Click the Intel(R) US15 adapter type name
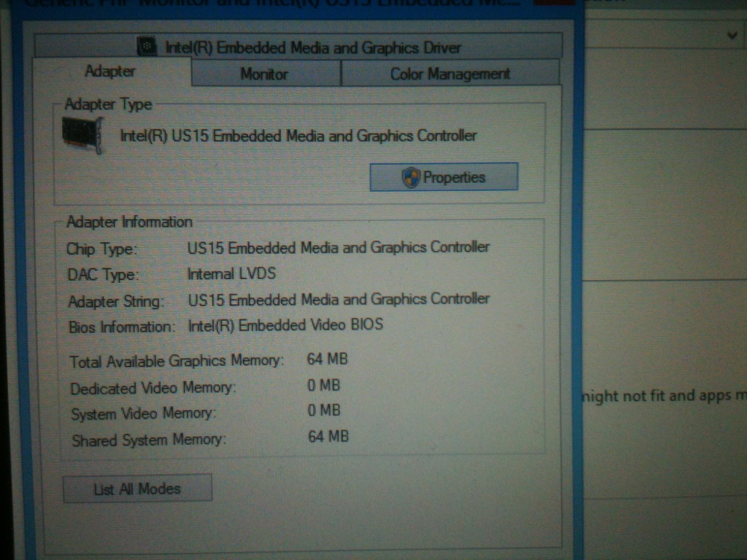The image size is (747, 560). (x=298, y=136)
